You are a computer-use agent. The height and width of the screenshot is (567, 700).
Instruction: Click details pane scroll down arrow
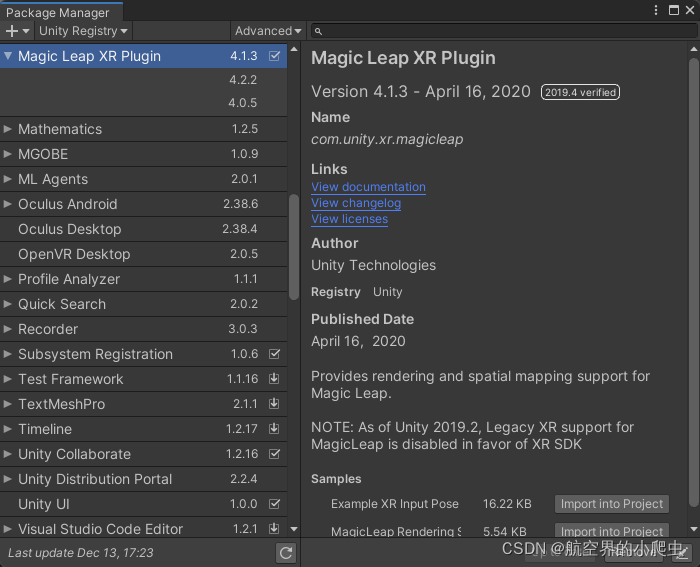(x=693, y=529)
